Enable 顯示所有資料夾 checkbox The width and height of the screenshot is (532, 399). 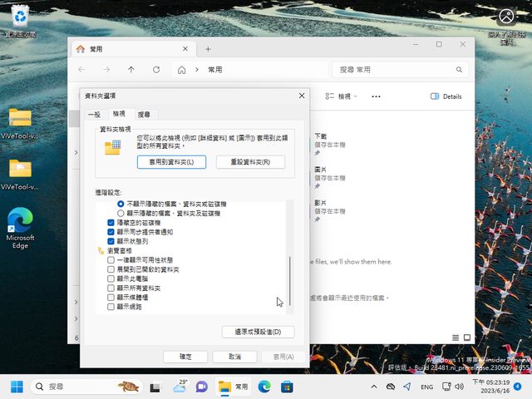pyautogui.click(x=112, y=288)
